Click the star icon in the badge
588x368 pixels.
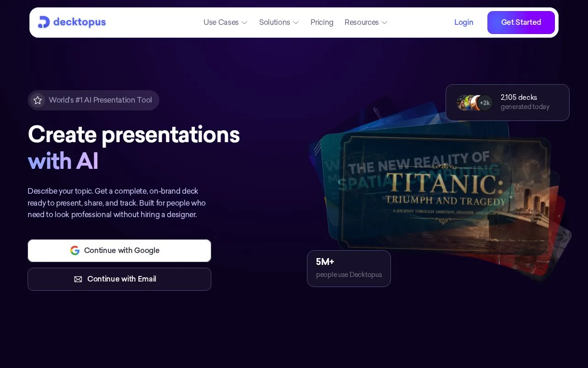[x=38, y=100]
